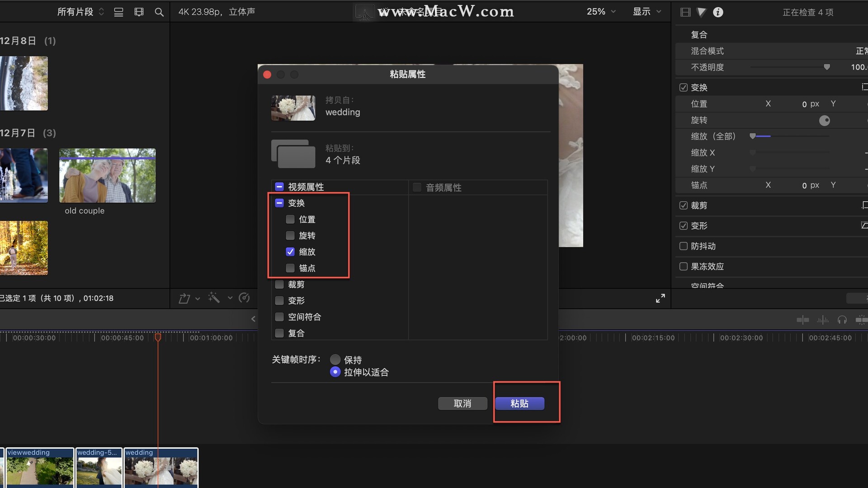
Task: Show Crop onscreen controls icon
Action: tap(864, 205)
